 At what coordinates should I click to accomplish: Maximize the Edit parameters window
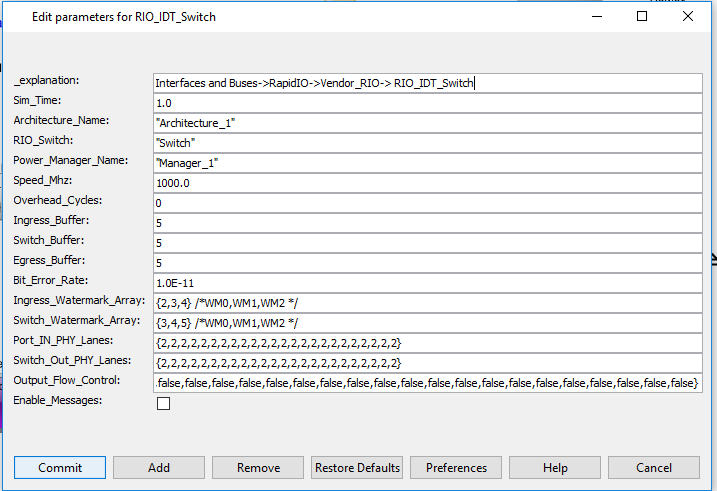[x=642, y=17]
